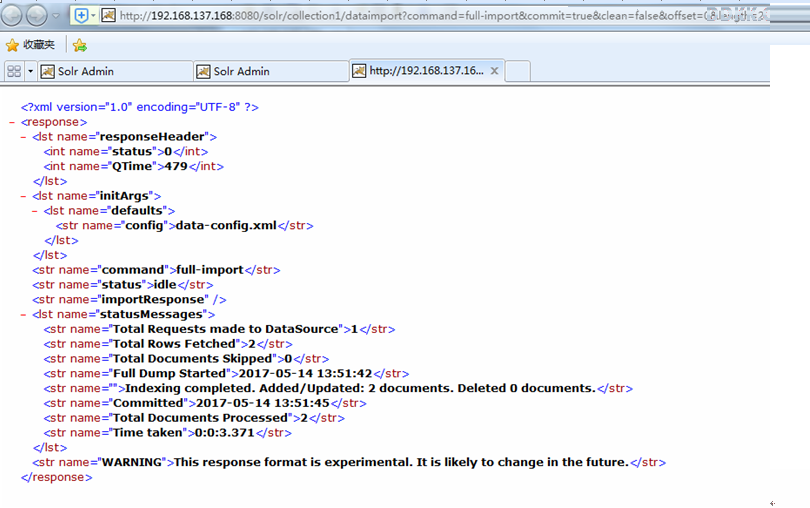Go forward with the browser Forward arrow
The height and width of the screenshot is (508, 810).
pyautogui.click(x=36, y=16)
